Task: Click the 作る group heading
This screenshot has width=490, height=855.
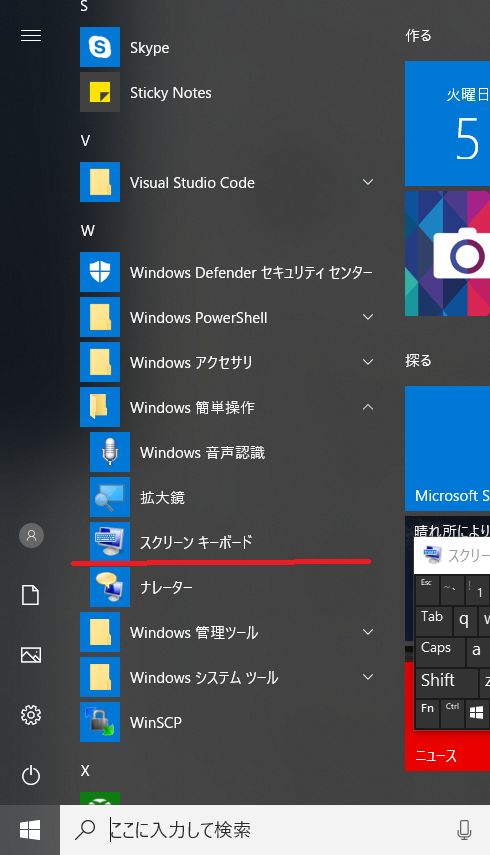Action: (x=418, y=36)
